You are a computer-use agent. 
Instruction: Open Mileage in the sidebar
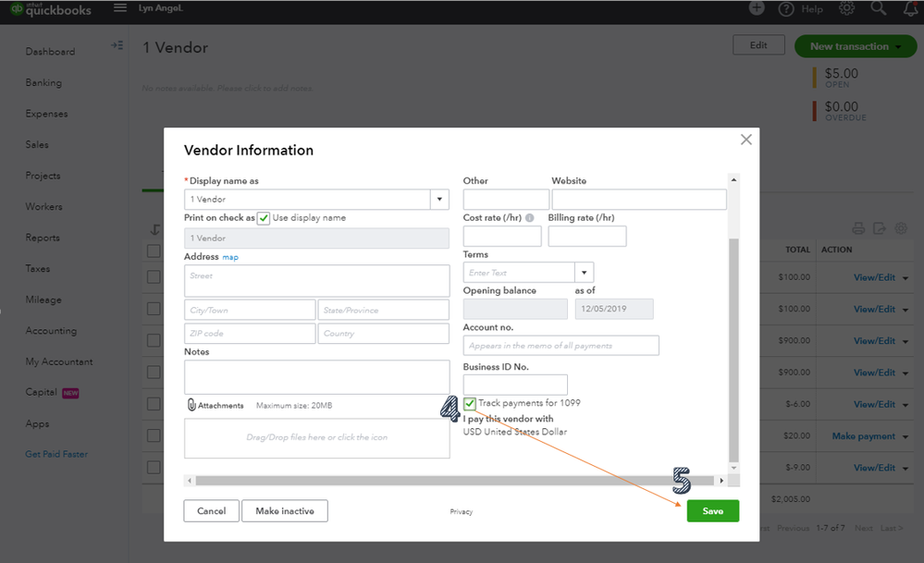[43, 300]
